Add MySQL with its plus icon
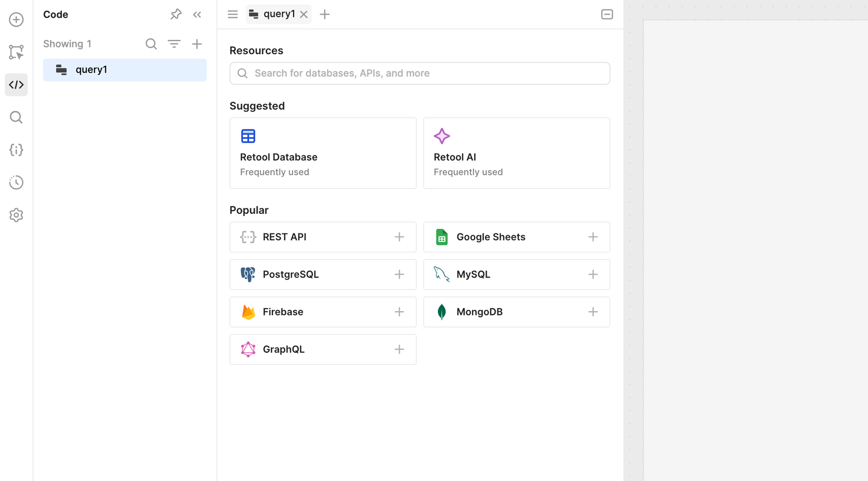Screen dimensions: 868x481 tap(593, 275)
